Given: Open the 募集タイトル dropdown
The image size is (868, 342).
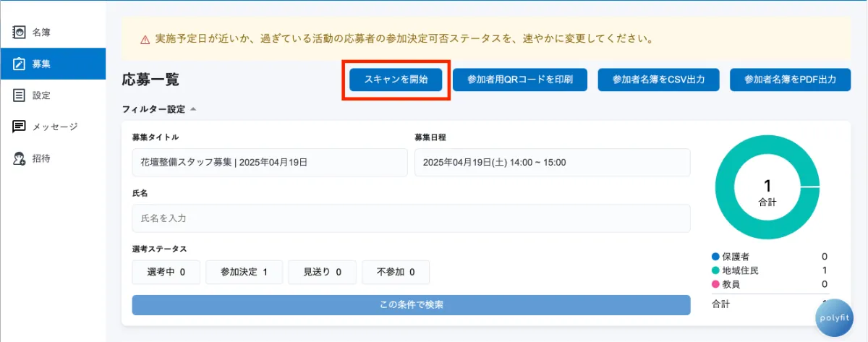Looking at the screenshot, I should (270, 163).
